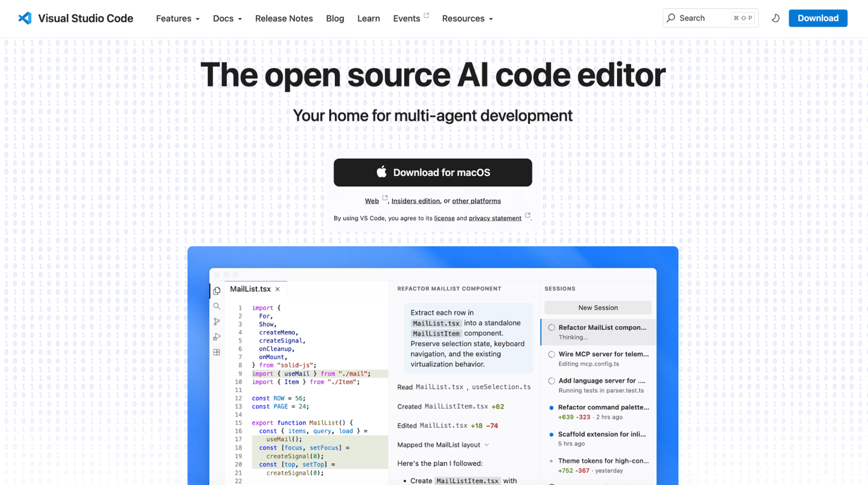
Task: Open the license link
Action: 444,218
